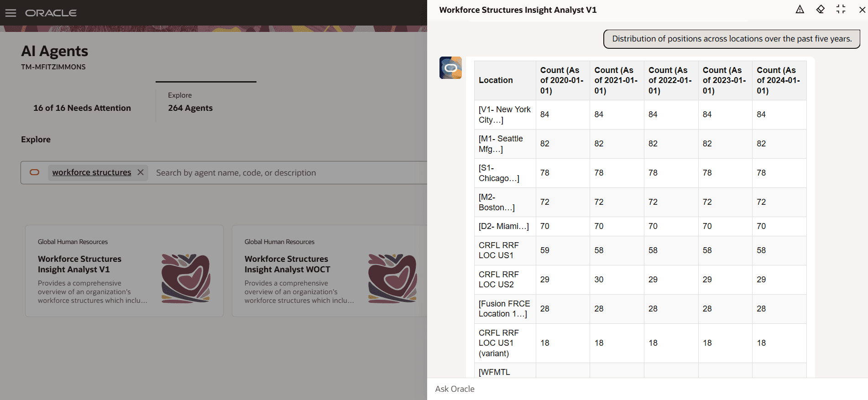
Task: Click the distribution of positions prompt bubble
Action: pos(732,39)
